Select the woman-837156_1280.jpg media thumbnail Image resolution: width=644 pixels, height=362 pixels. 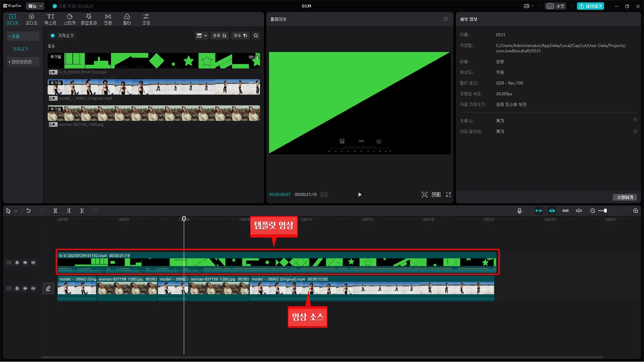pyautogui.click(x=154, y=113)
